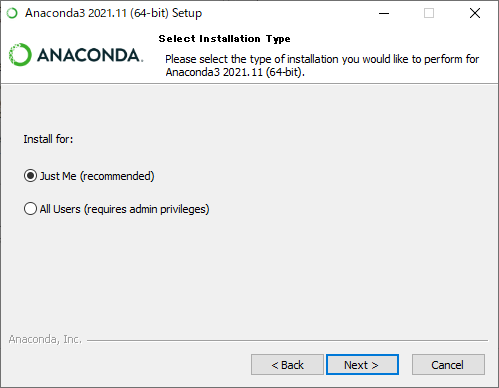
Task: Cancel the Anaconda3 setup
Action: click(448, 365)
